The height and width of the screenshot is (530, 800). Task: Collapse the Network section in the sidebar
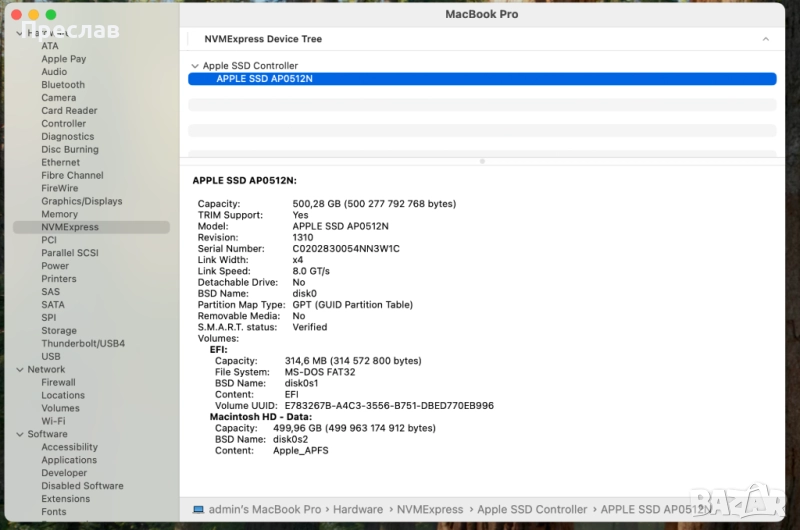pyautogui.click(x=19, y=370)
